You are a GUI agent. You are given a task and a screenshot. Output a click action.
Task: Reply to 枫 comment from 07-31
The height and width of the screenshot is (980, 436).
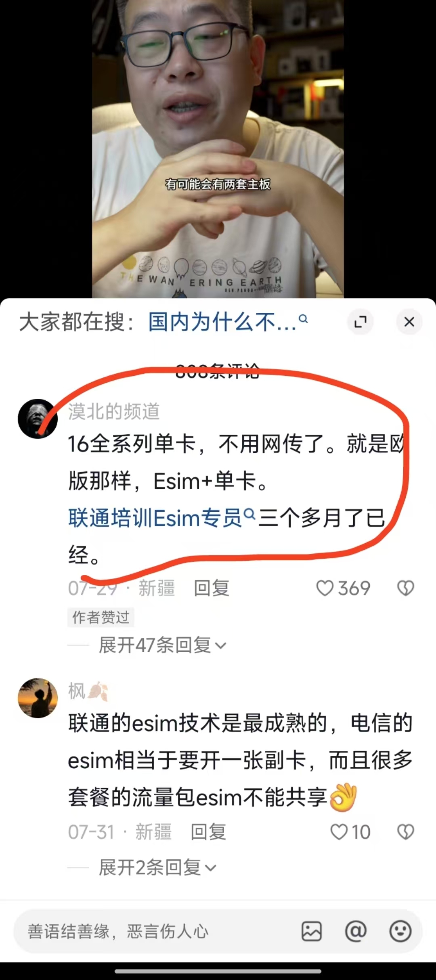tap(208, 832)
